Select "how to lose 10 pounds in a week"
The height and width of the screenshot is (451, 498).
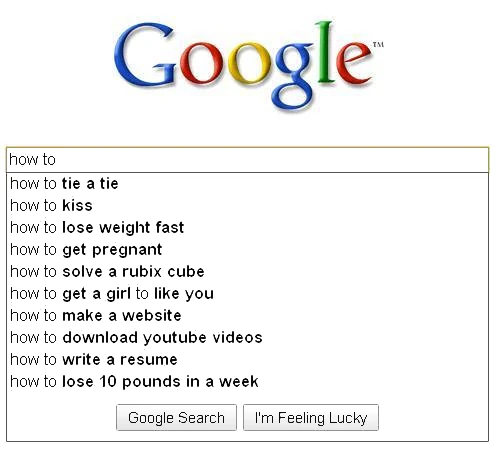[x=247, y=382]
